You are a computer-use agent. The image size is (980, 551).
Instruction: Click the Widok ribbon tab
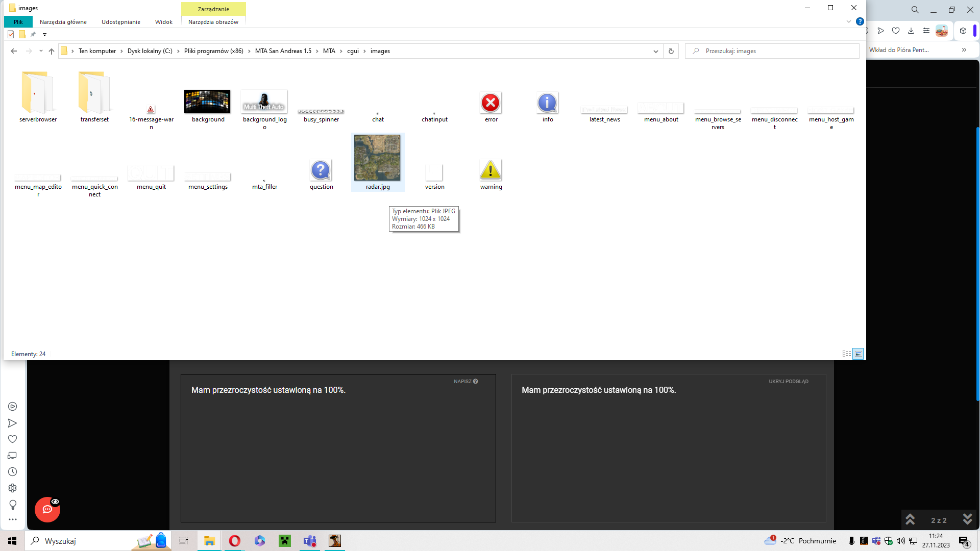coord(163,21)
